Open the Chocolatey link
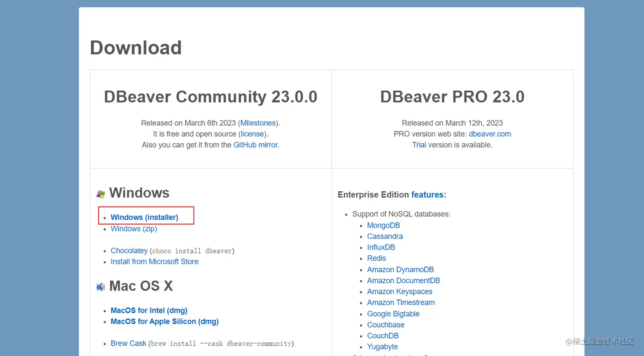 coord(129,251)
